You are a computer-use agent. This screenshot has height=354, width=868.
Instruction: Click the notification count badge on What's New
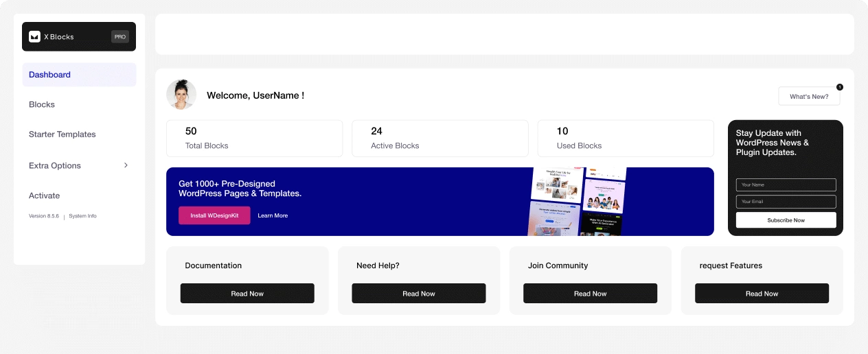pos(839,87)
